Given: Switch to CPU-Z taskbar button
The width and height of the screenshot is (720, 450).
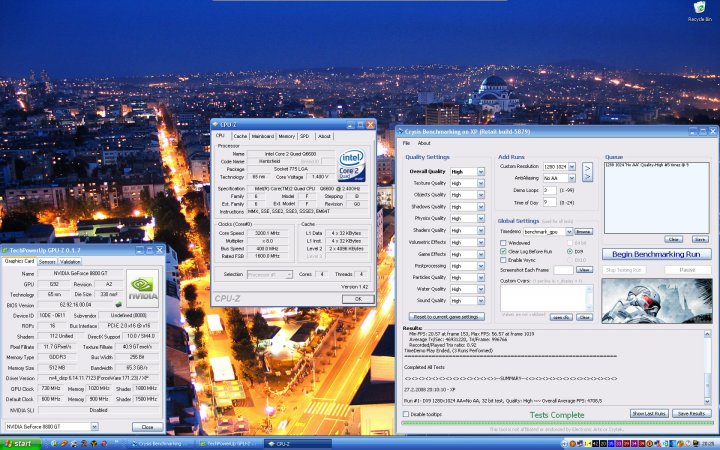Looking at the screenshot, I should click(298, 444).
